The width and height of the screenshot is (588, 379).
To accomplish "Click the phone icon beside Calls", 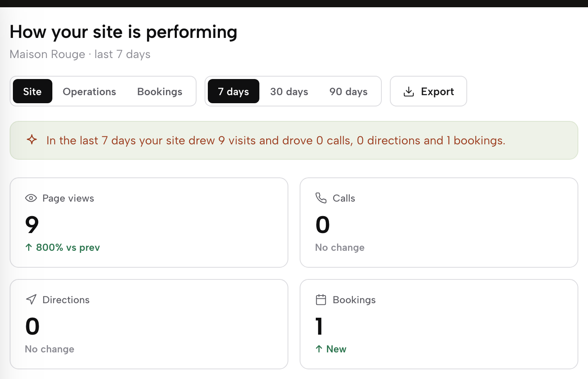I will pyautogui.click(x=321, y=198).
